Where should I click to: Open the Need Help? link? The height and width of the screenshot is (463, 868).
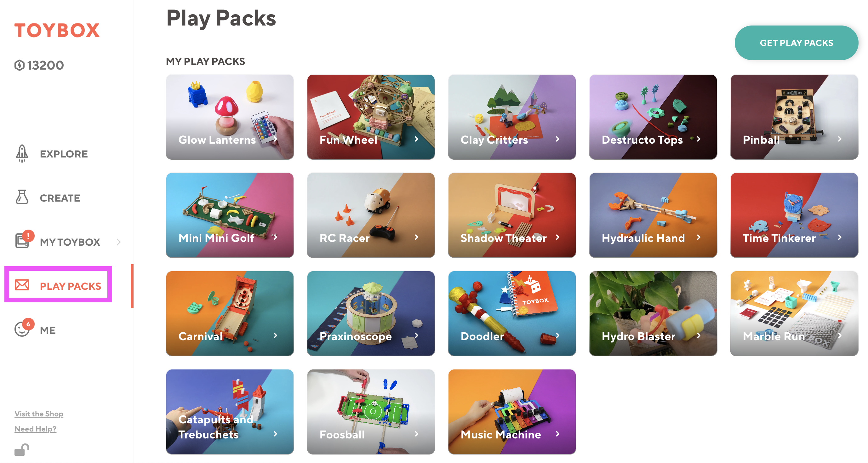pos(35,429)
